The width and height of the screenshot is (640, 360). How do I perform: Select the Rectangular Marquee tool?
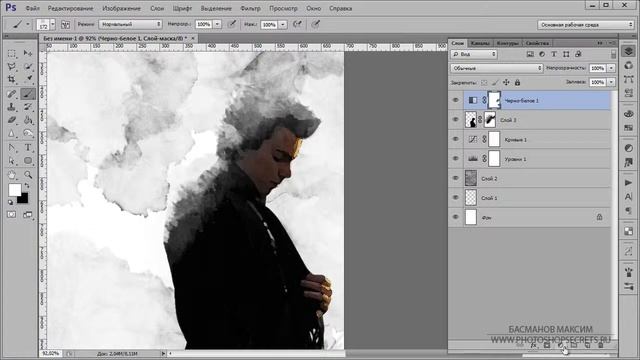coord(12,53)
